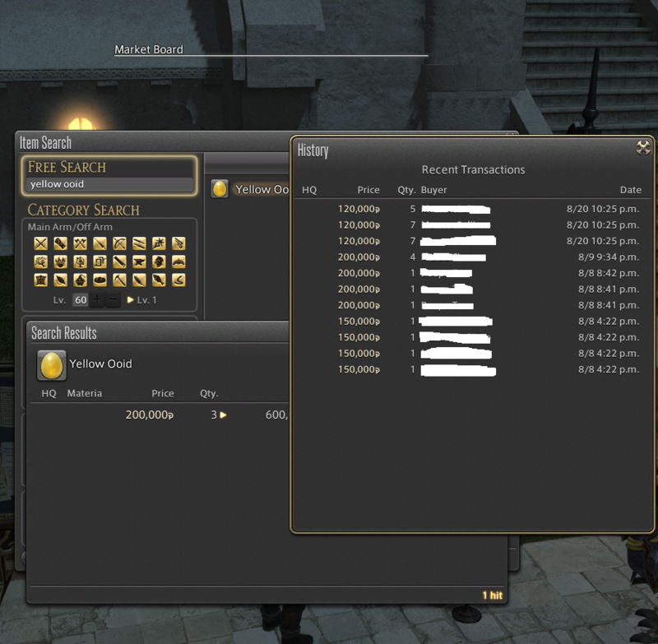Click the Yellow Ooid egg icon in Search Results
Screen dimensions: 658x644
[52, 364]
